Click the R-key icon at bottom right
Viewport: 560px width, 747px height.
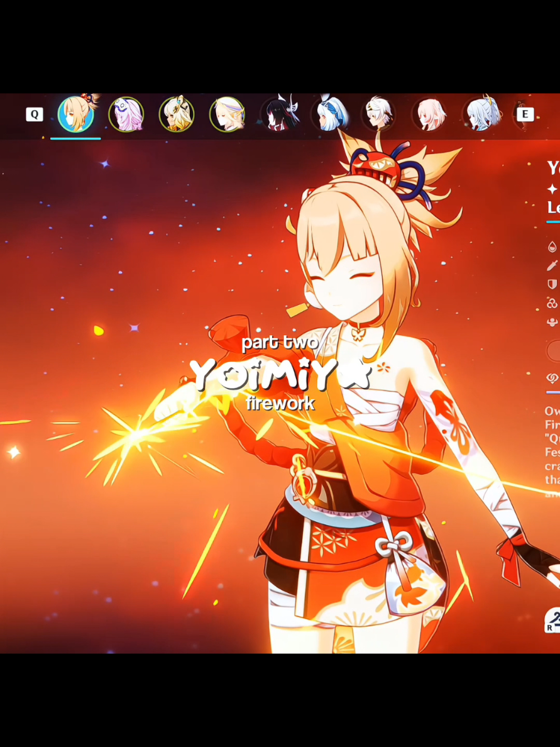(552, 621)
